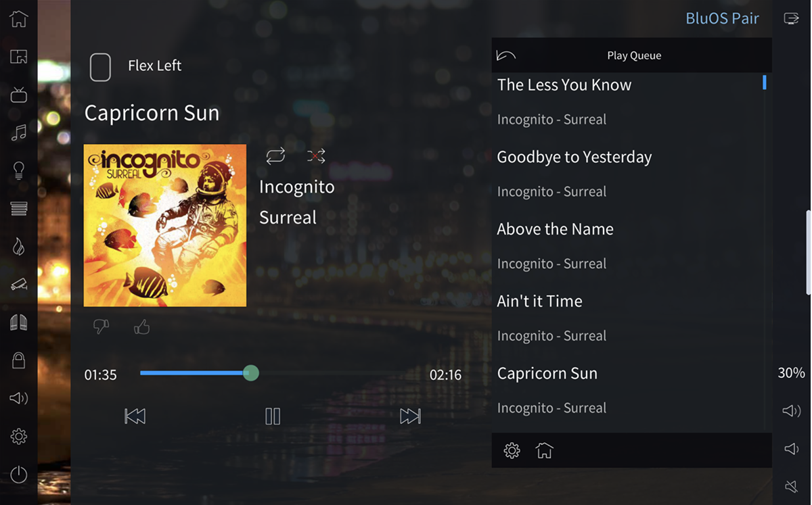Click the track progress slider handle

(x=251, y=372)
